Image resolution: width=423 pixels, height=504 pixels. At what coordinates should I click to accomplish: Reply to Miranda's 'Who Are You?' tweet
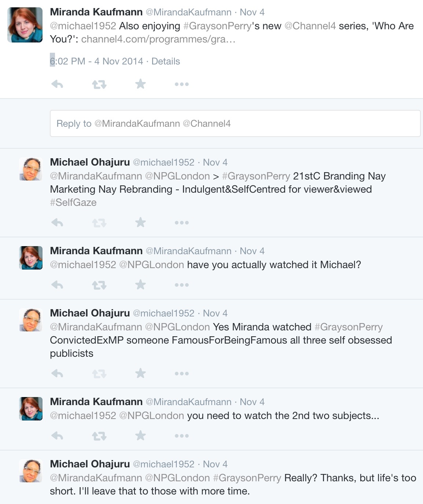click(x=58, y=85)
